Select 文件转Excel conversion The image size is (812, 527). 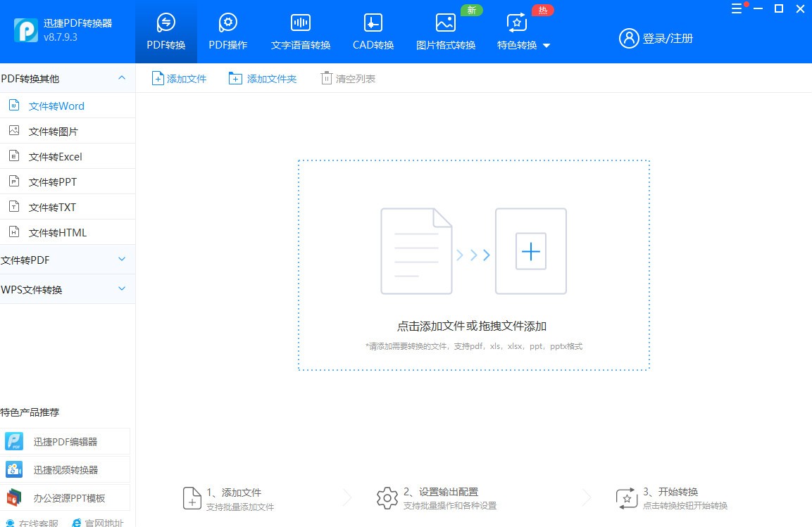point(56,155)
